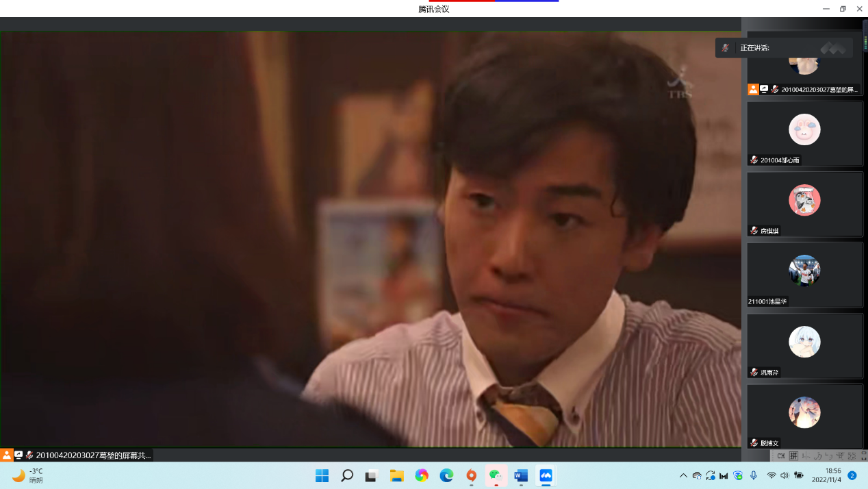Image resolution: width=868 pixels, height=489 pixels.
Task: Click muted mic icon in 正在讲话 bar
Action: click(x=726, y=48)
